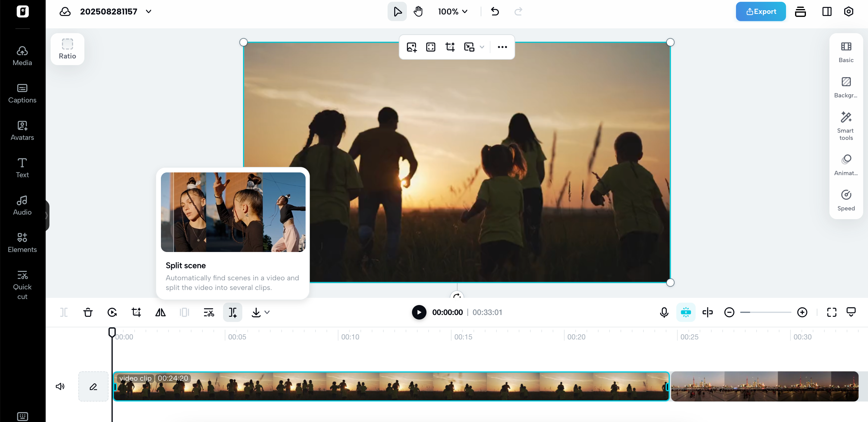Switch to the Elements sidebar tab
Screen dimensions: 868x422
click(x=22, y=242)
